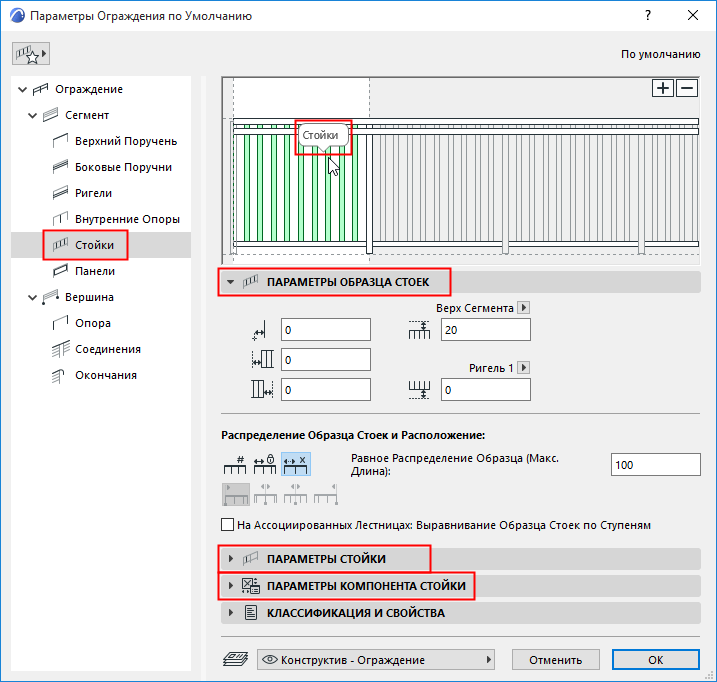Click По умолчанию label
The width and height of the screenshot is (717, 682).
pyautogui.click(x=660, y=54)
